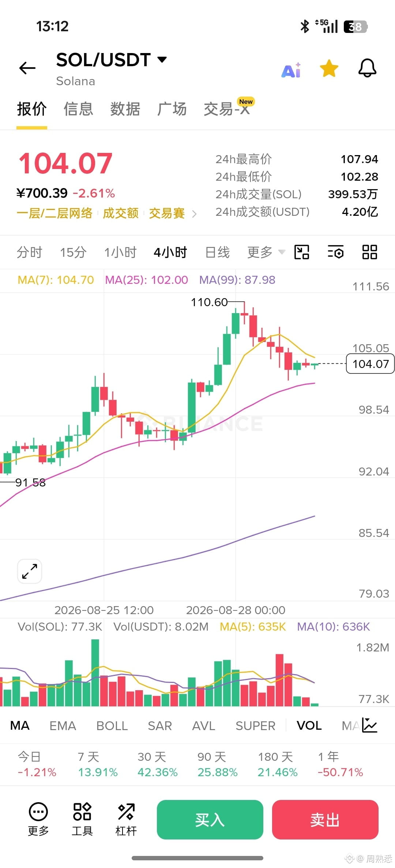The width and height of the screenshot is (395, 868).
Task: Tap the battery indicator in status bar
Action: (x=355, y=27)
